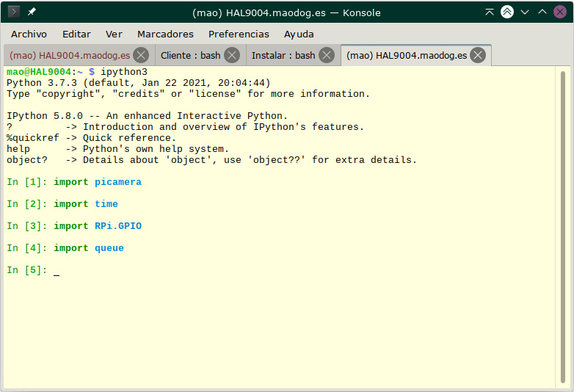Screen dimensions: 574x392
Task: Maximize the Konsole window
Action: pos(542,12)
